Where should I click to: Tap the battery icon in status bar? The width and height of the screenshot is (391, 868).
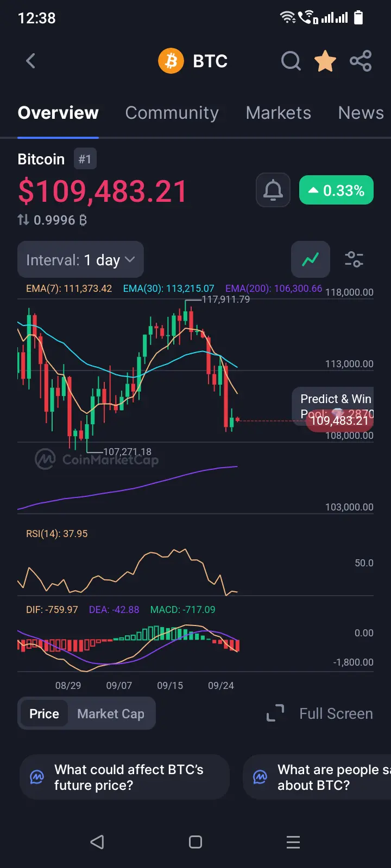tap(358, 18)
